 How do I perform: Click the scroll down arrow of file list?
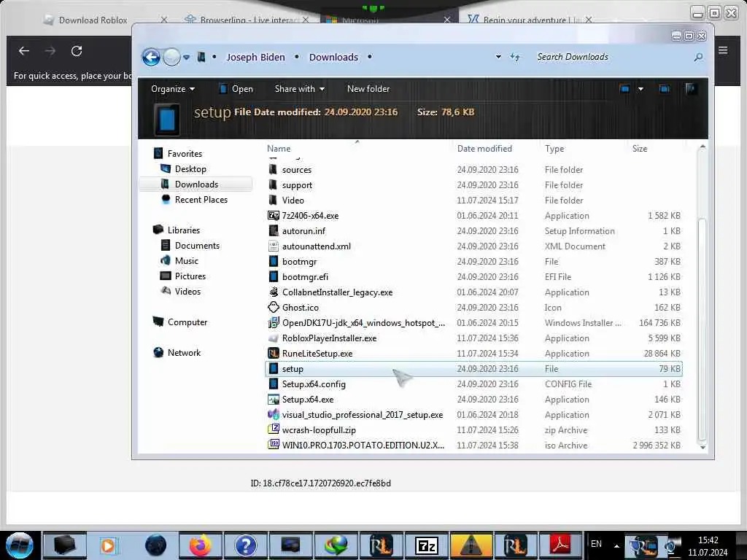(x=703, y=447)
